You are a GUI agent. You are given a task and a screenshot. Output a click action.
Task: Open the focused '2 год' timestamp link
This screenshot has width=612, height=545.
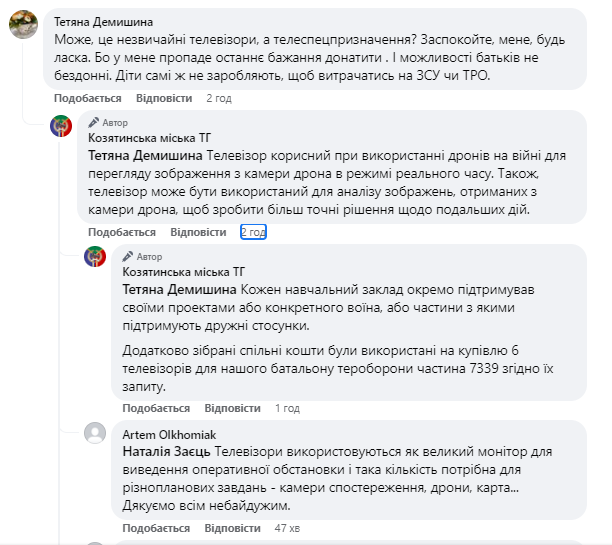[x=253, y=232]
